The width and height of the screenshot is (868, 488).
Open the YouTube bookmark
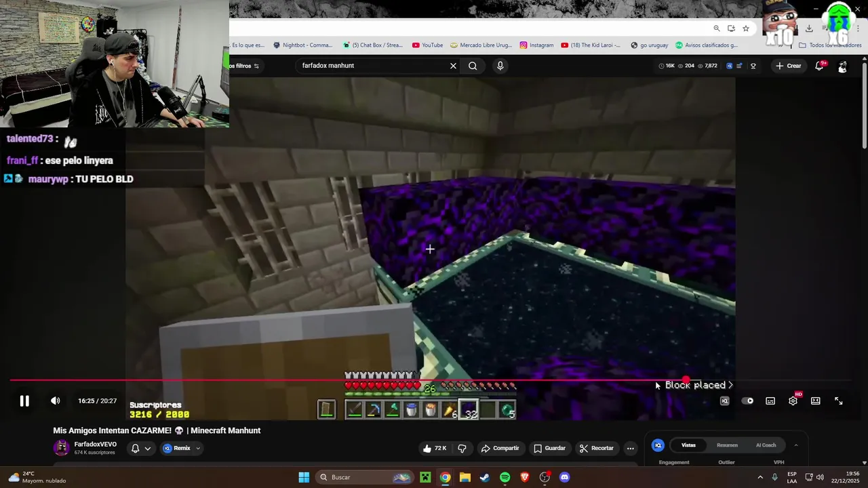click(427, 45)
